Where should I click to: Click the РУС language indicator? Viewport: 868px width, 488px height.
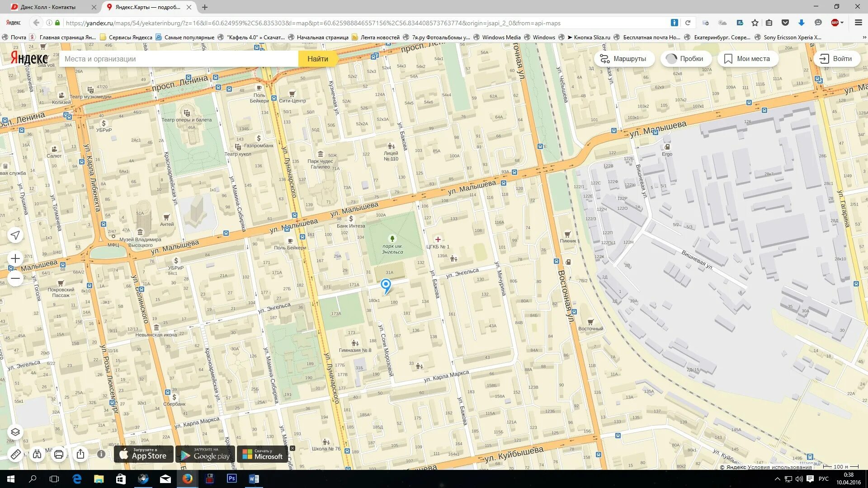824,479
